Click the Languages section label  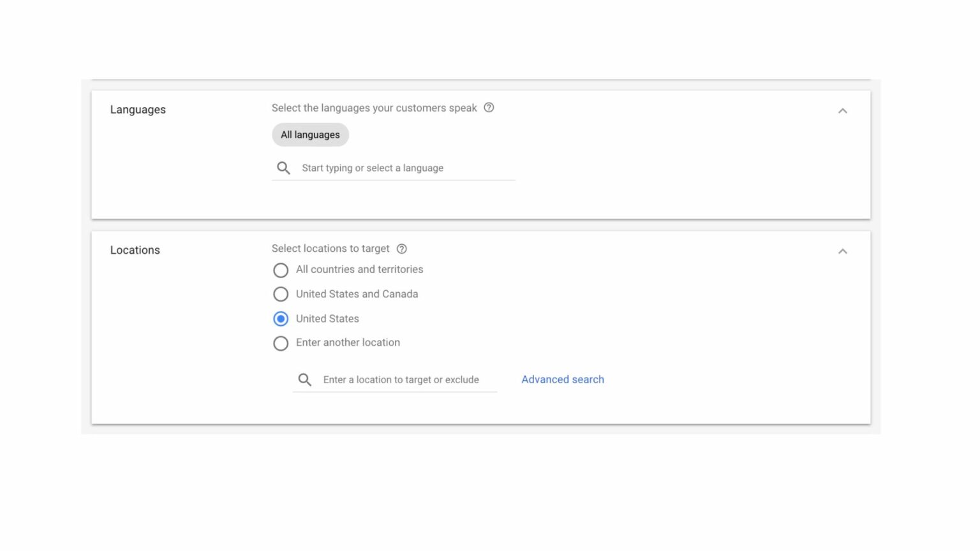pos(138,109)
